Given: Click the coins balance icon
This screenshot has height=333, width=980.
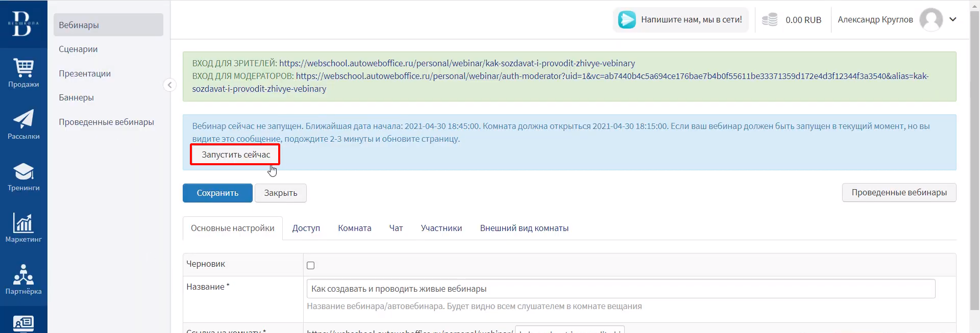Looking at the screenshot, I should pos(769,20).
